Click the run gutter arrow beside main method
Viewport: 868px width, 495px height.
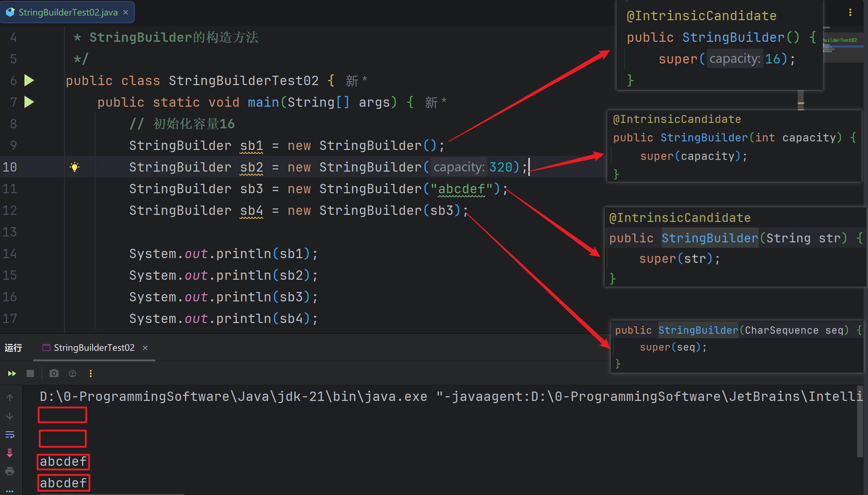[x=29, y=102]
